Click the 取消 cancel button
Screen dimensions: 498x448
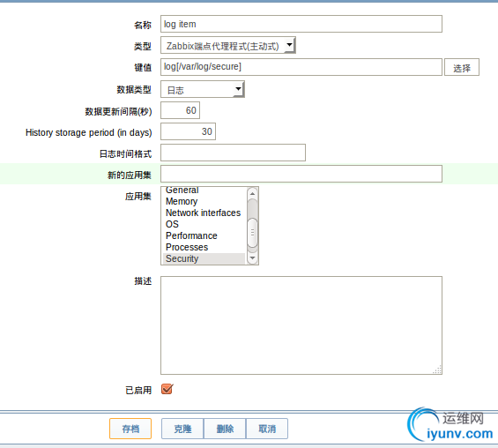(267, 429)
